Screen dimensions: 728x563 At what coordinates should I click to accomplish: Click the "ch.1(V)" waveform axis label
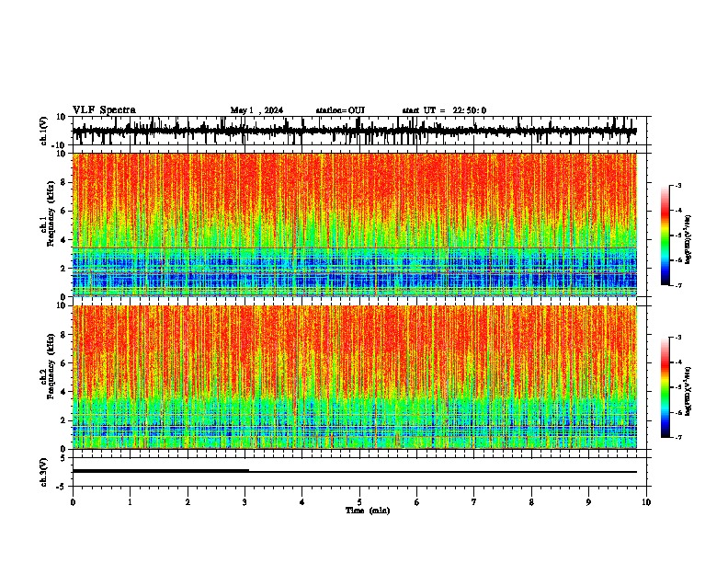[44, 131]
